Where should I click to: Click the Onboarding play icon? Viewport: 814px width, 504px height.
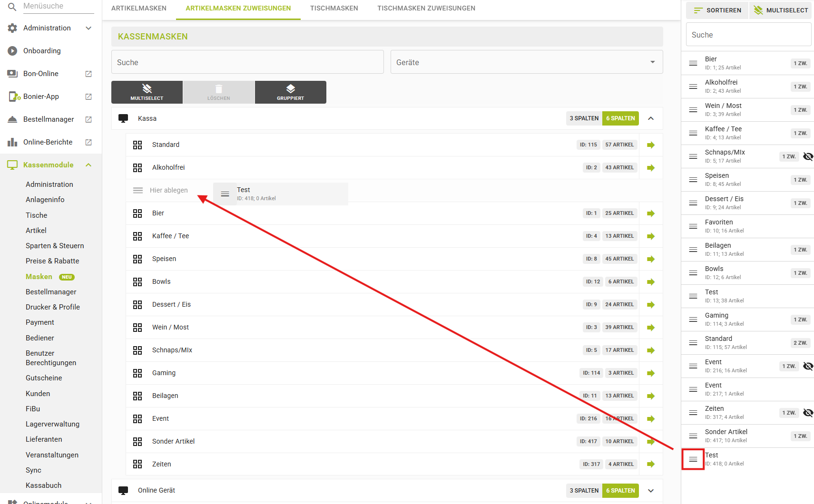click(12, 51)
